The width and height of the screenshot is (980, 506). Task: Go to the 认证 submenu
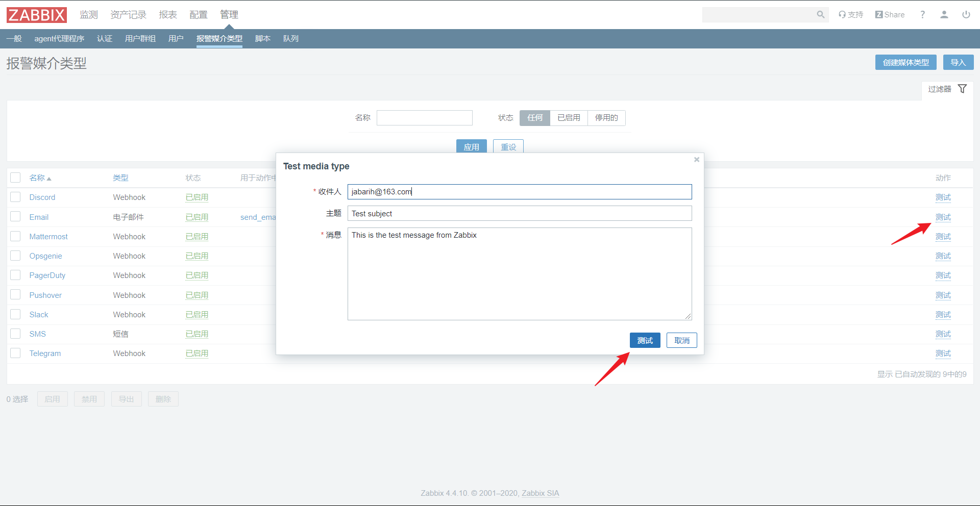coord(105,39)
